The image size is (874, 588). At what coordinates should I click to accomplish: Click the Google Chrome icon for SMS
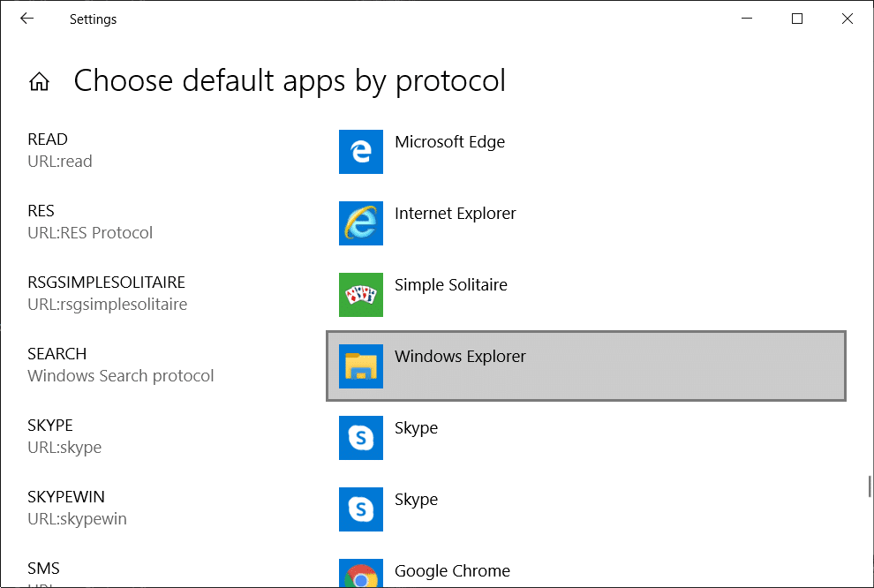tap(361, 573)
